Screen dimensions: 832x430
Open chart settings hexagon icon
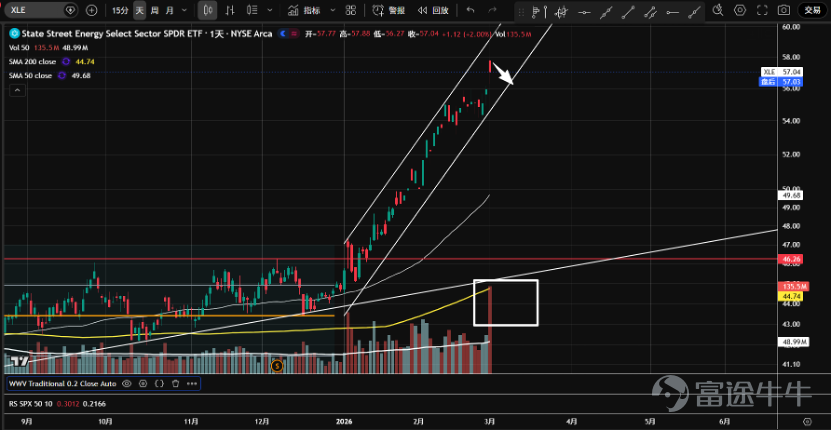[x=740, y=10]
